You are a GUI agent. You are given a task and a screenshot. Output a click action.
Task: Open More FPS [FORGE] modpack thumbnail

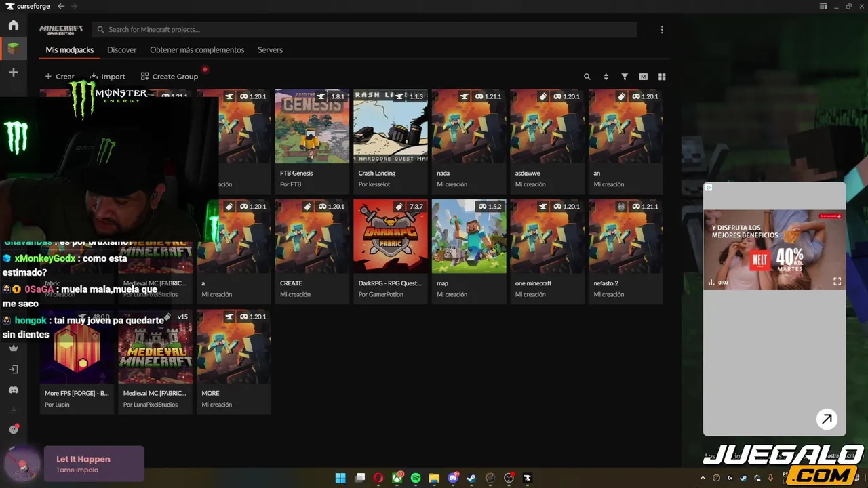77,346
